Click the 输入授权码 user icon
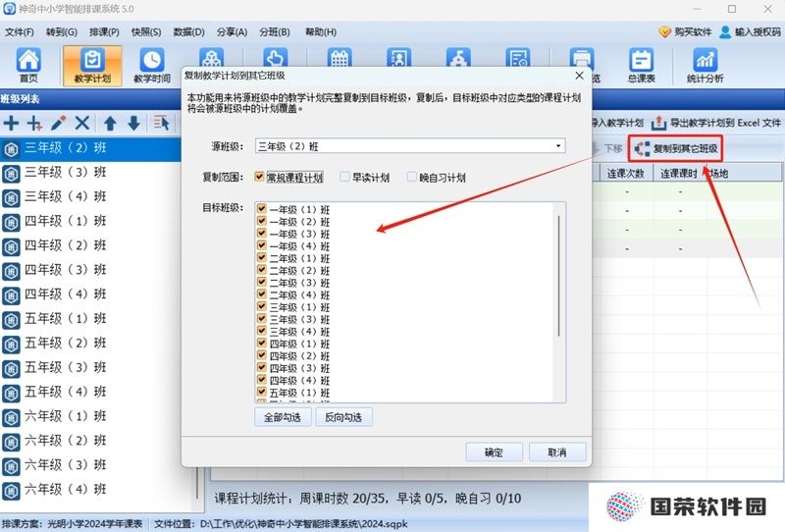This screenshot has height=532, width=785. tap(725, 32)
